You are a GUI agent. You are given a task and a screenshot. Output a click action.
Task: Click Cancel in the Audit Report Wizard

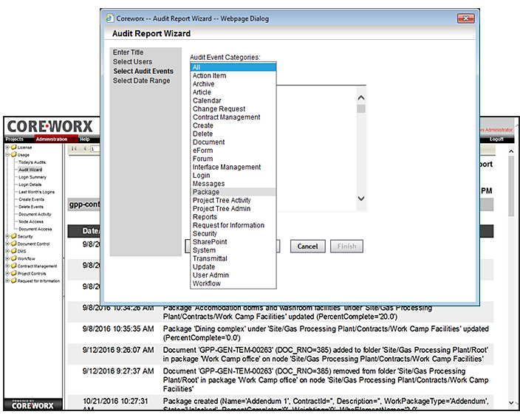point(307,247)
